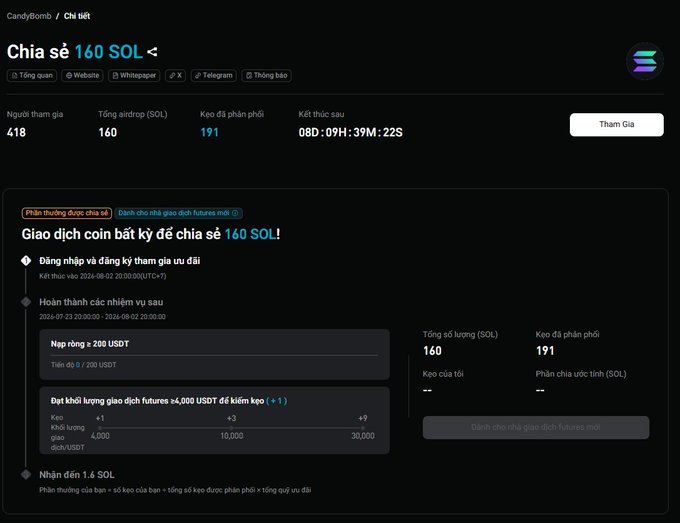Click the Dành cho nhà giao dịch futures mới tag
The image size is (680, 523).
coord(178,213)
